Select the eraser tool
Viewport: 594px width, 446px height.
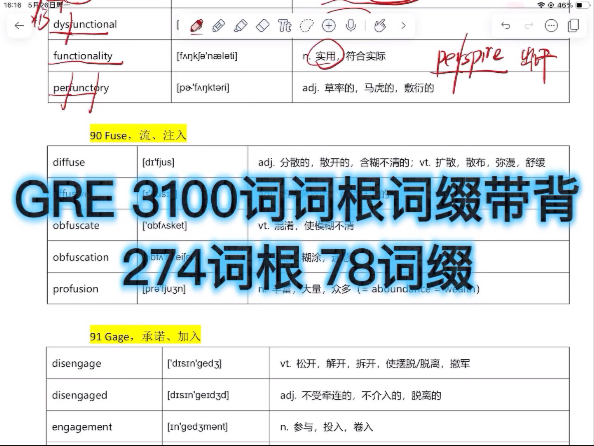(x=263, y=26)
